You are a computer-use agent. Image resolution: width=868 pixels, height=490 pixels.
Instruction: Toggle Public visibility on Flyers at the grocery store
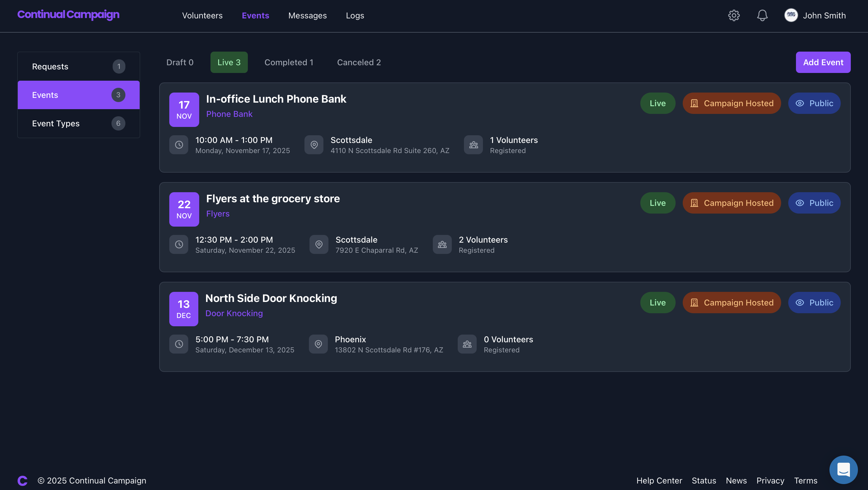(x=814, y=203)
